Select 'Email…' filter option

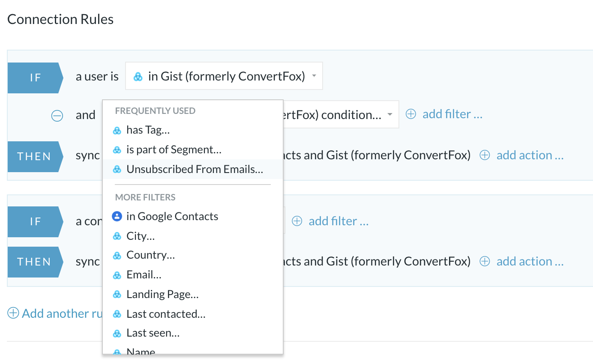[x=192, y=275]
